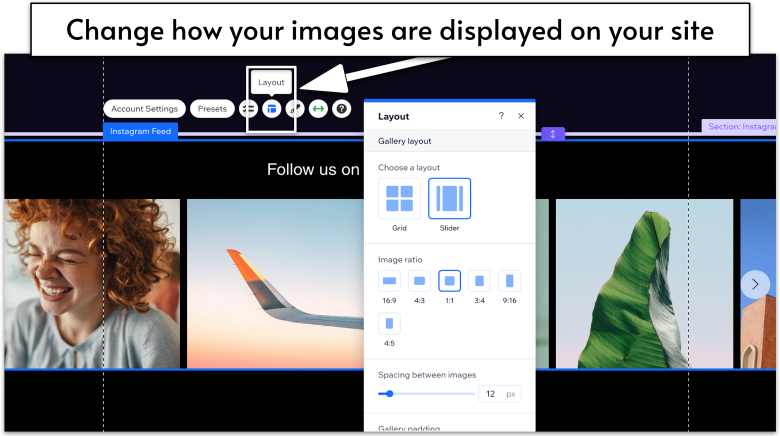Click the Presets button
780x436 pixels.
tap(212, 108)
